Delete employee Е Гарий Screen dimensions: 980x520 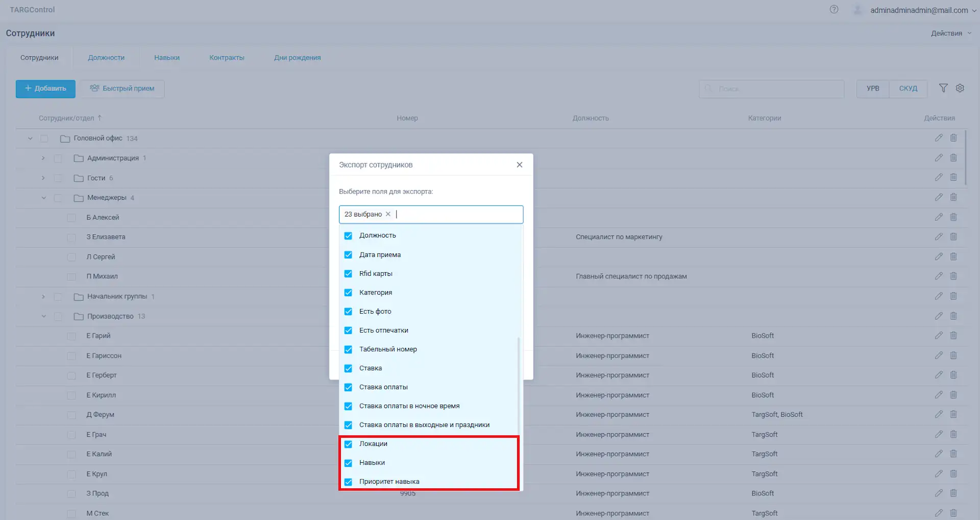tap(953, 336)
